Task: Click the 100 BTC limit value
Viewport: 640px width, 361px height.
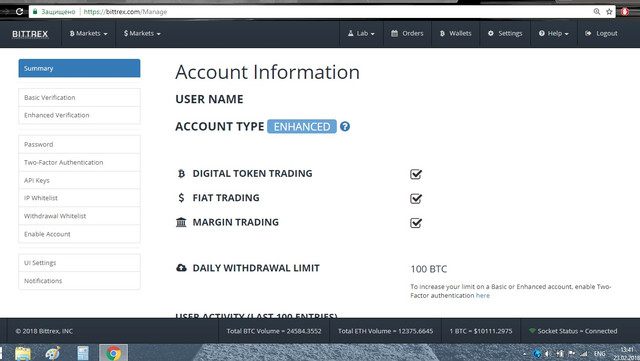Action: click(429, 269)
